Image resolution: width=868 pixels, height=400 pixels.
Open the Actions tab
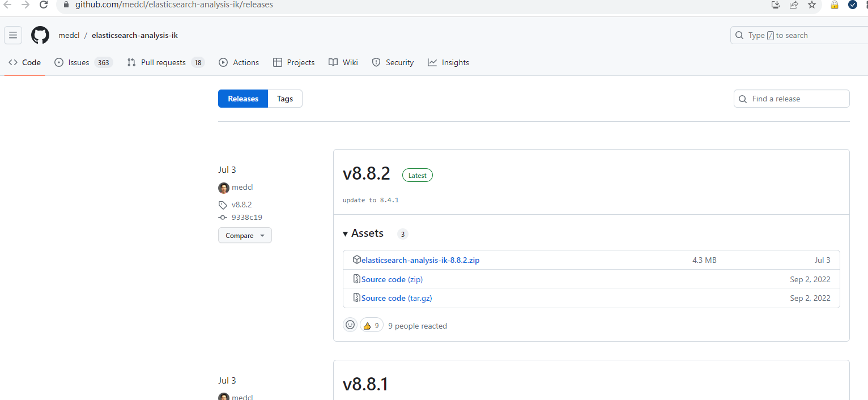(239, 62)
